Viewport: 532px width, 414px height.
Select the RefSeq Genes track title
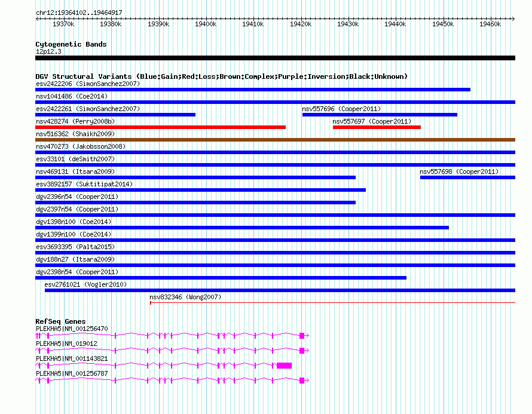click(x=60, y=321)
